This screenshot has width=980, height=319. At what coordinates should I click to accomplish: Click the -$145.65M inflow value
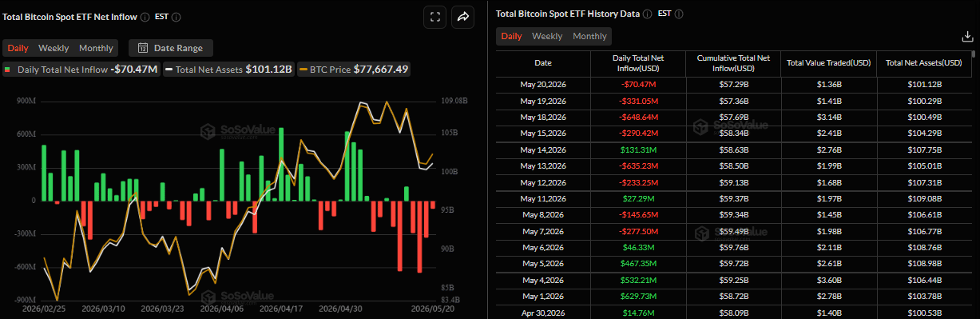[x=638, y=215]
